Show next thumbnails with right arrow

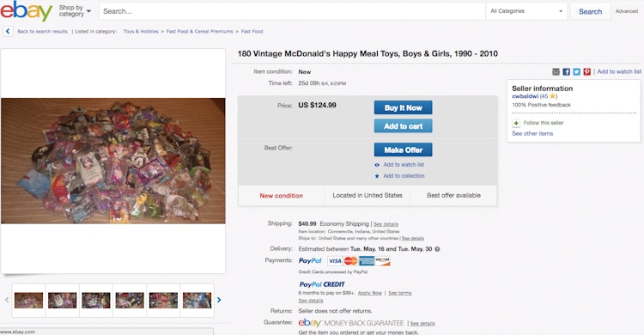point(219,300)
